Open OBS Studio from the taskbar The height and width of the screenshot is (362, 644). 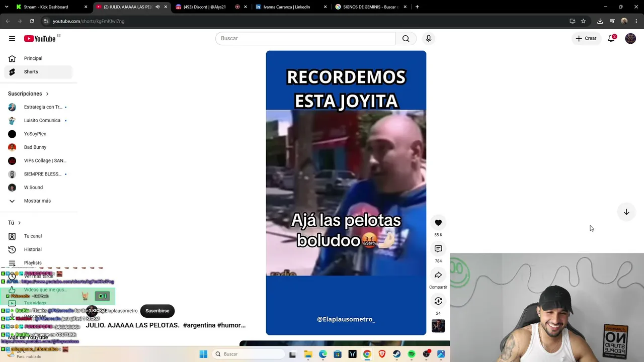(x=426, y=354)
